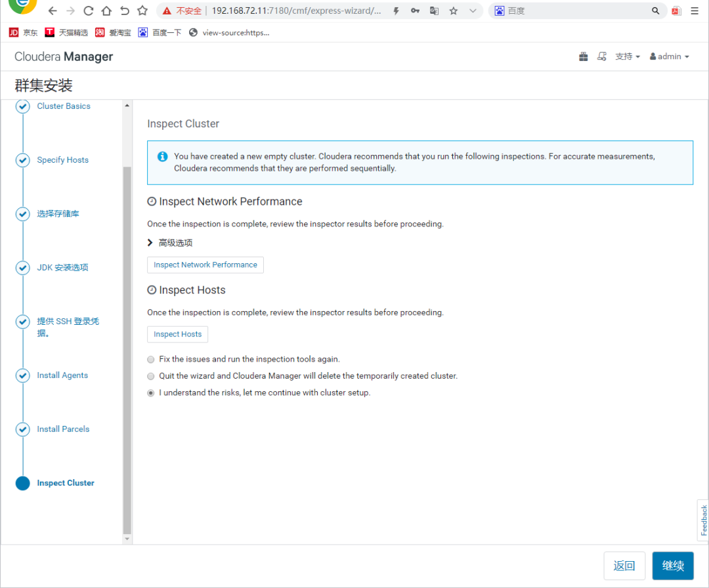The width and height of the screenshot is (709, 588).
Task: Click the undo/restore tab icon
Action: pyautogui.click(x=124, y=11)
